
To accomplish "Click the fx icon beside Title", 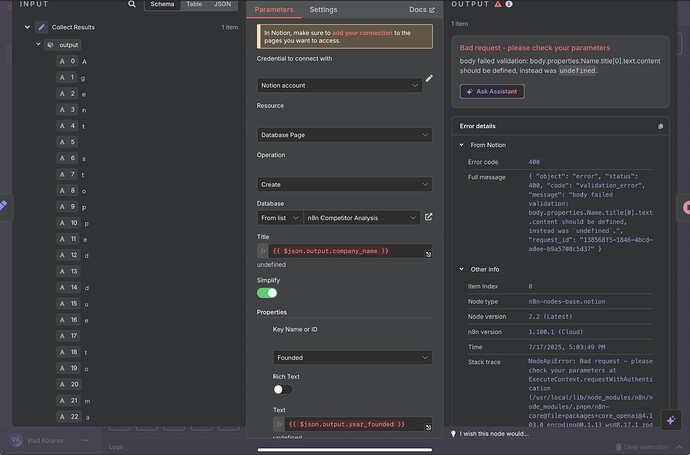I will tap(262, 251).
